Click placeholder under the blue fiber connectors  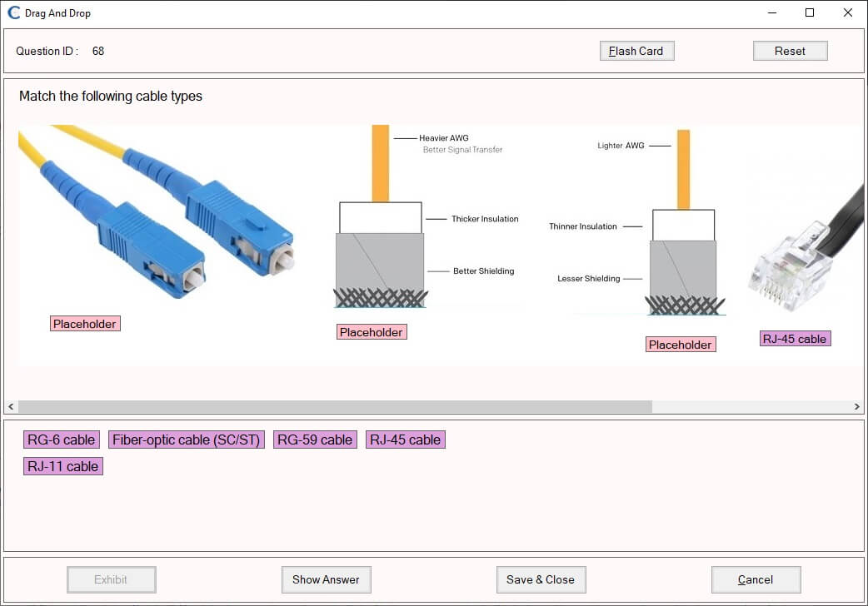(85, 324)
